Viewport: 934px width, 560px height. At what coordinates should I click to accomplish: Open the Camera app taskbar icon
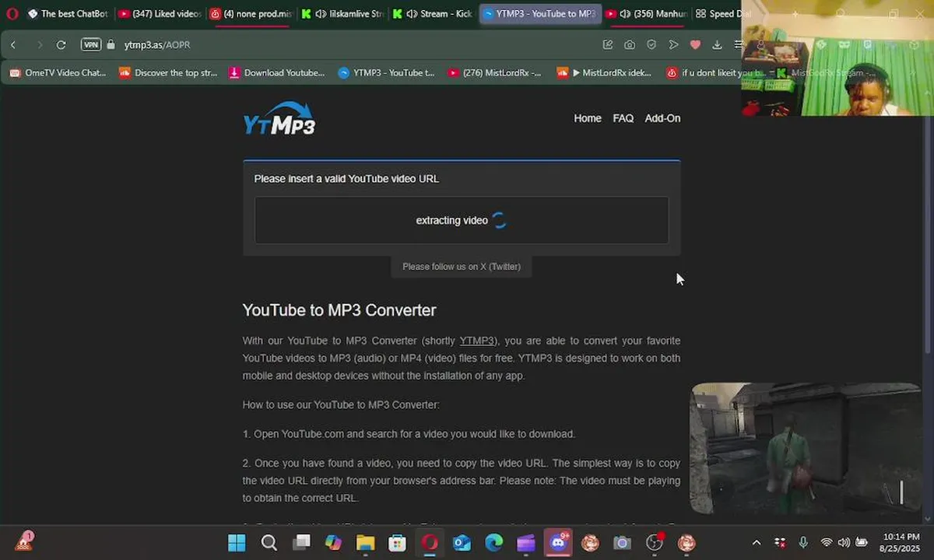(x=622, y=542)
